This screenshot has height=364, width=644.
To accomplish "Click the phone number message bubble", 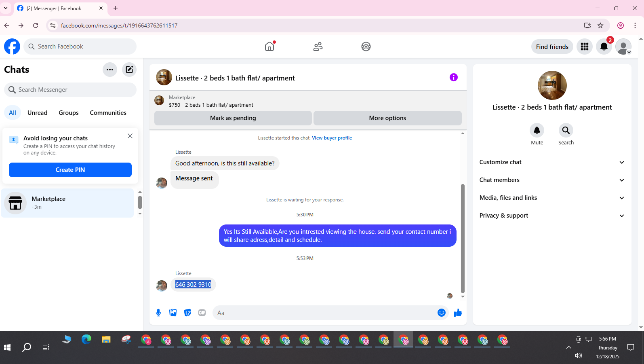I will tap(193, 285).
